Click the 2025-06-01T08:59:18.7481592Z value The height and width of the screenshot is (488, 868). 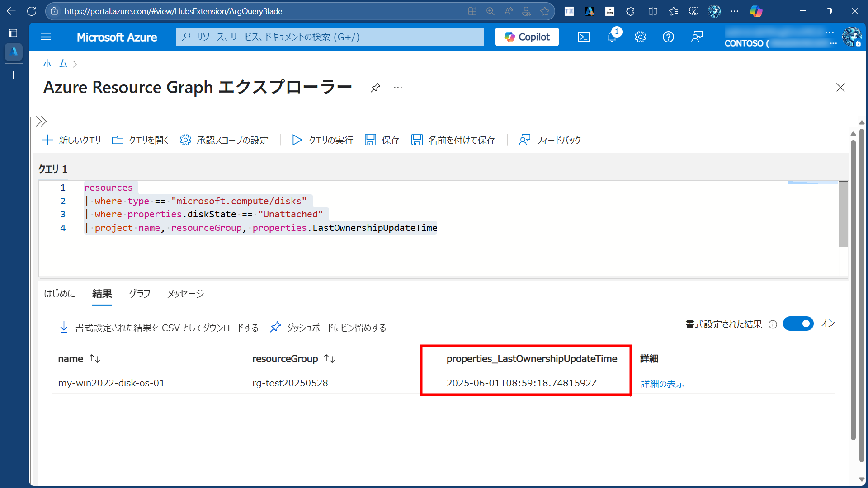click(x=522, y=383)
